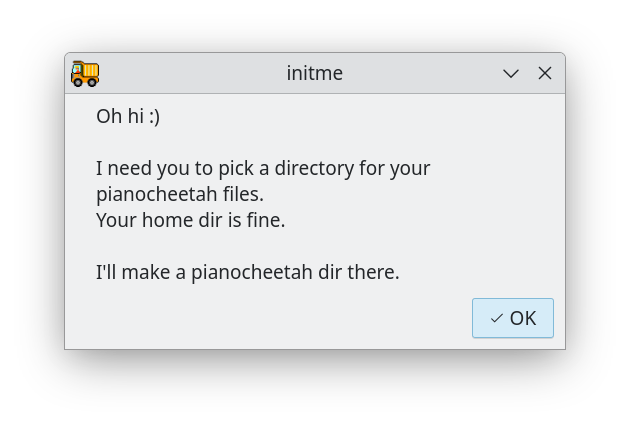Close the initme dialog with the X
630x426 pixels.
coord(545,73)
